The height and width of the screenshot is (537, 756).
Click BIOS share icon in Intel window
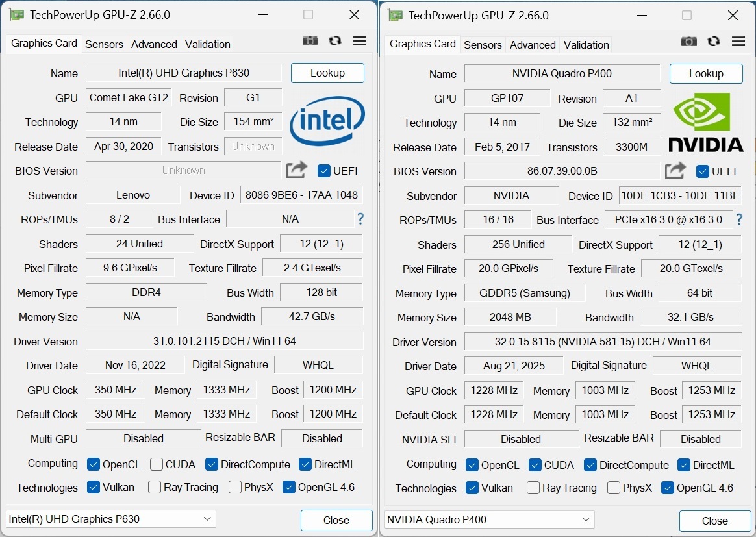tap(297, 169)
